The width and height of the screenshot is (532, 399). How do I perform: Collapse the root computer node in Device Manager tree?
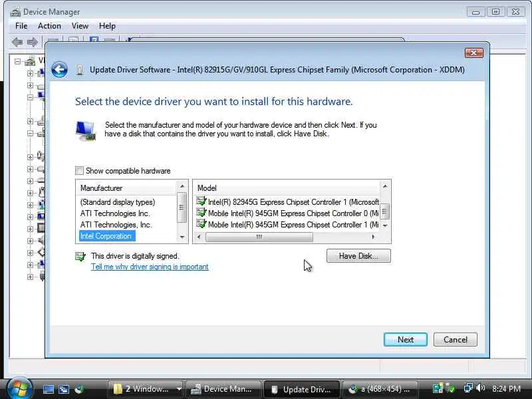point(17,61)
